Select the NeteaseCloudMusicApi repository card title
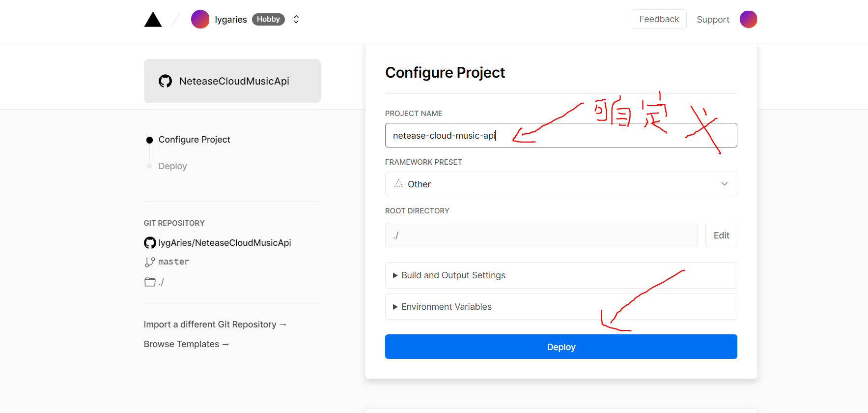 (234, 81)
